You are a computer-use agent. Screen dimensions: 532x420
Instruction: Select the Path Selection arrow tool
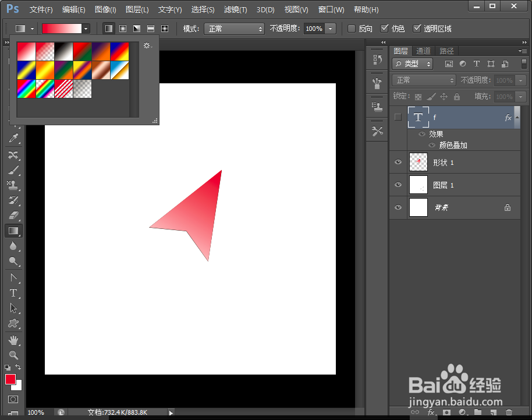[13, 308]
